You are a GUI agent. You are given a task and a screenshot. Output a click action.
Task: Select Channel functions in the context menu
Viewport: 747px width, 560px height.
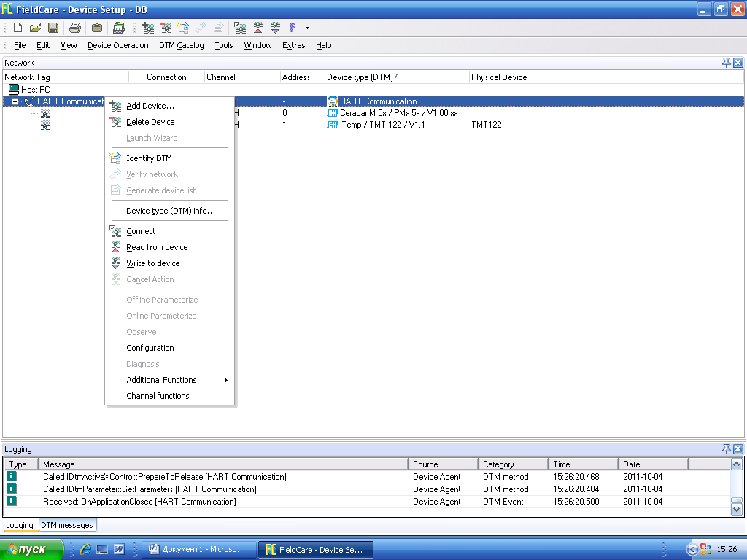coord(169,396)
